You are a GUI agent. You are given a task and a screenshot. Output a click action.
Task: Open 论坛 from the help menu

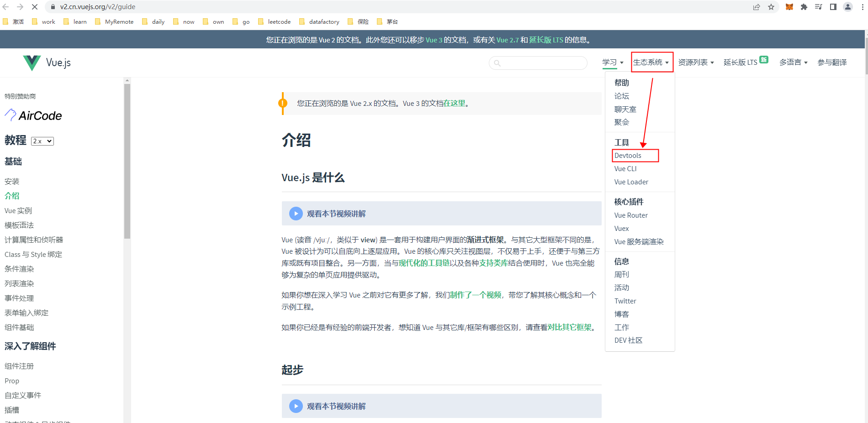click(622, 96)
